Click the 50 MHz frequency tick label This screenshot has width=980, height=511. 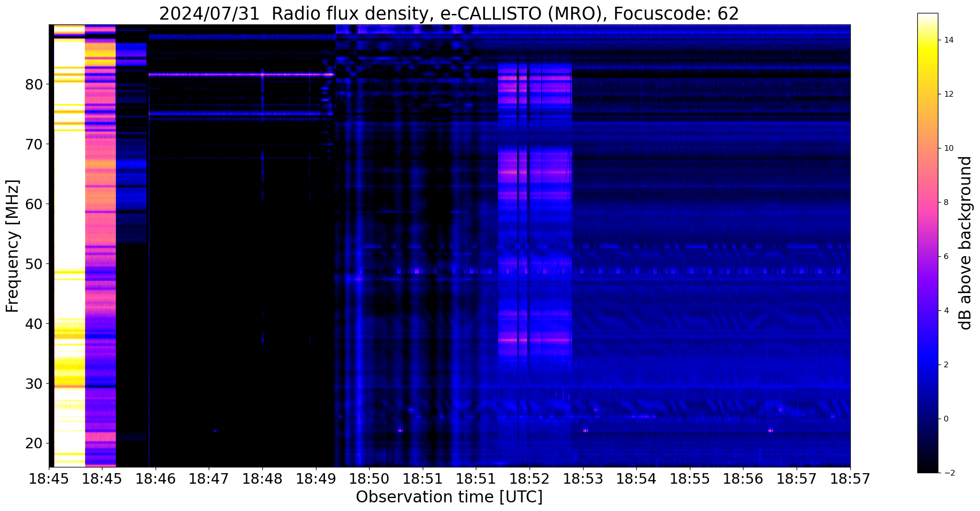coord(34,264)
